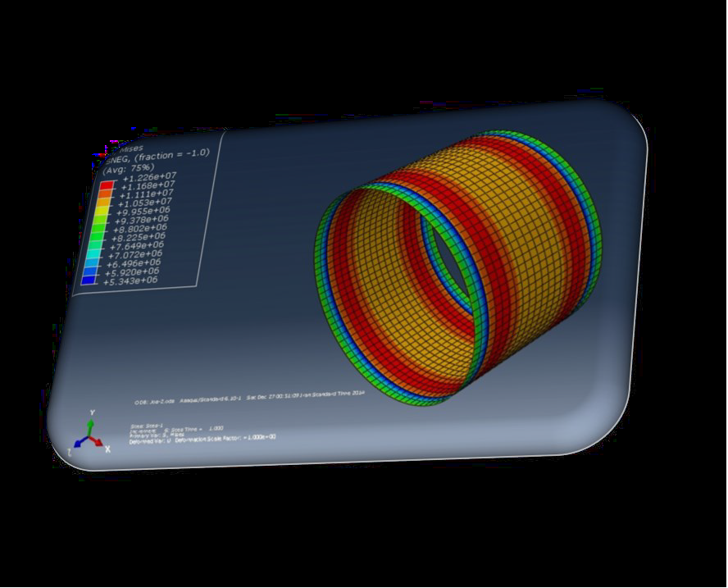Image resolution: width=728 pixels, height=588 pixels.
Task: Click the legend maximum value +1.226e+07
Action: coord(149,176)
